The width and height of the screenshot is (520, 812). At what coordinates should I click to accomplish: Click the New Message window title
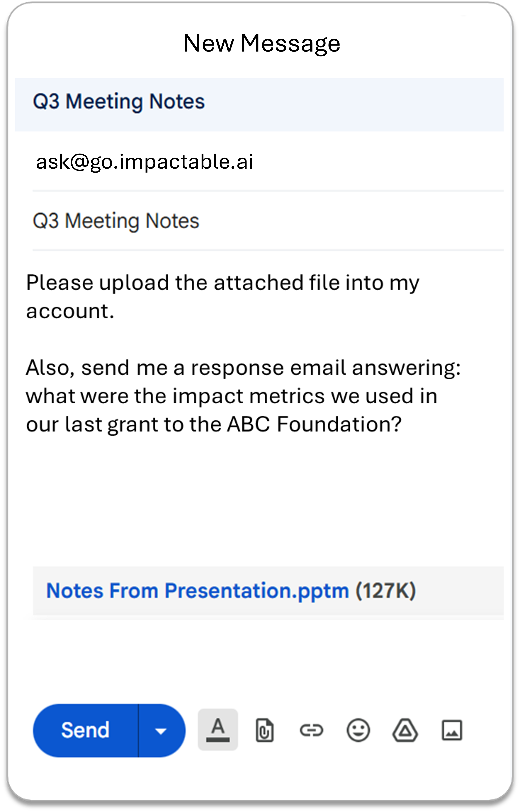(x=262, y=43)
